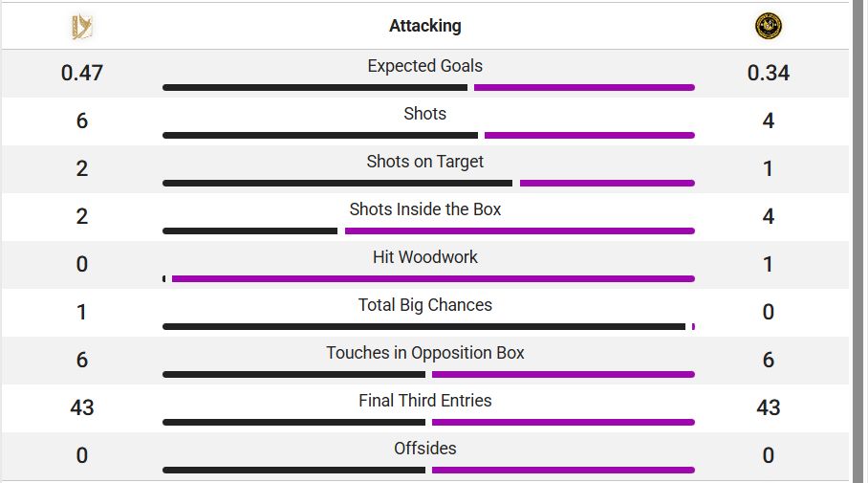The image size is (868, 483).
Task: Click the purple Shots Inside the Box bar
Action: point(520,231)
